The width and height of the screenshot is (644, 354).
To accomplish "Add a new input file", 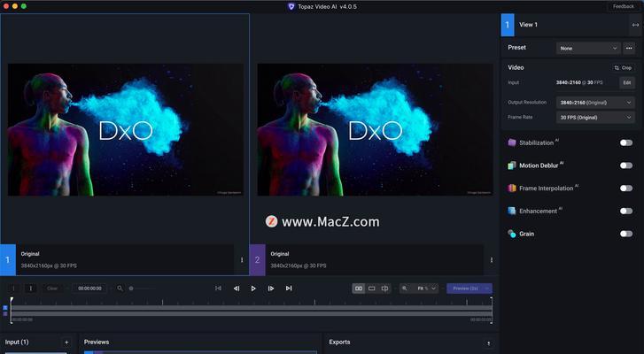I will (x=66, y=342).
